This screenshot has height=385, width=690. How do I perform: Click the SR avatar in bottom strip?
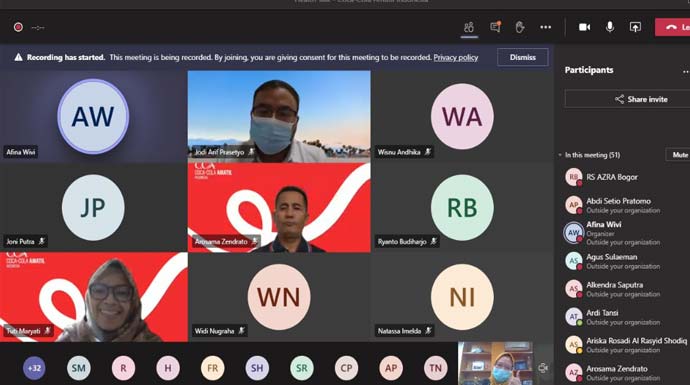click(302, 368)
